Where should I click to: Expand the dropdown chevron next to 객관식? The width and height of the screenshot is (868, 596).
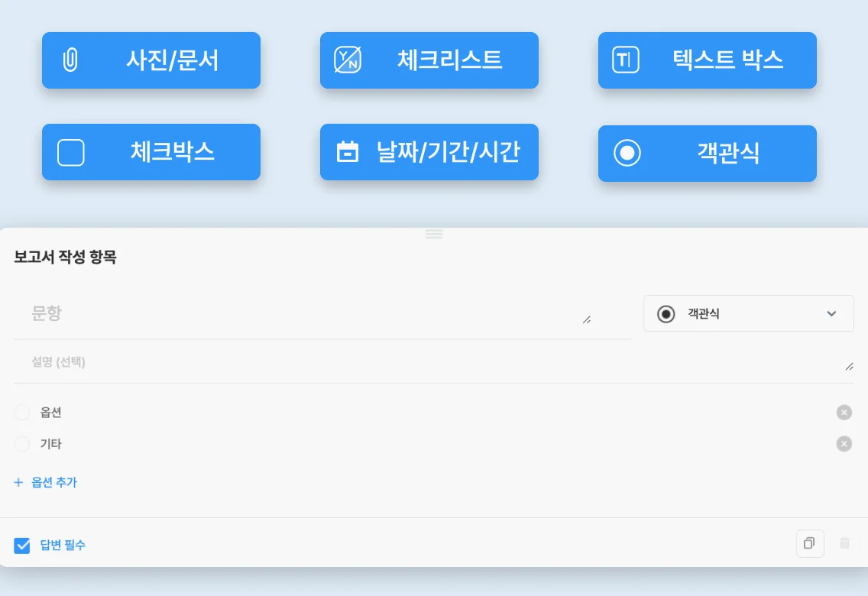tap(831, 314)
